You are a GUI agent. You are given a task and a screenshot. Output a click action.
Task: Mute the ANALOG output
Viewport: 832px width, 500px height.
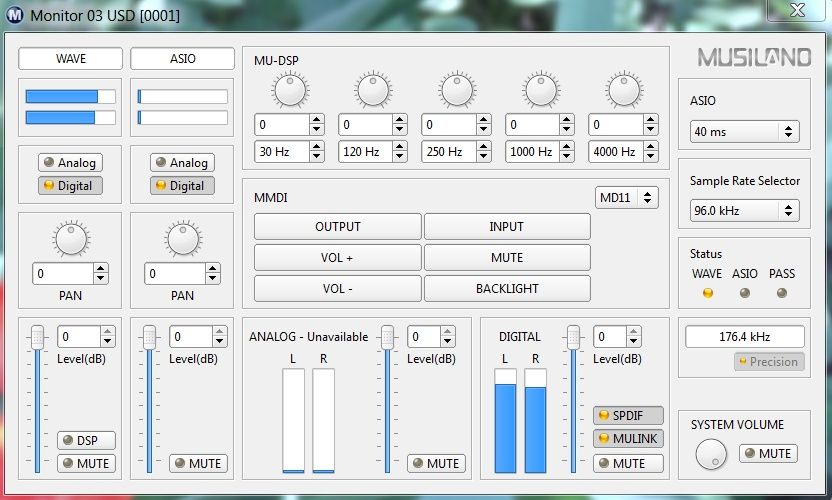[x=437, y=463]
